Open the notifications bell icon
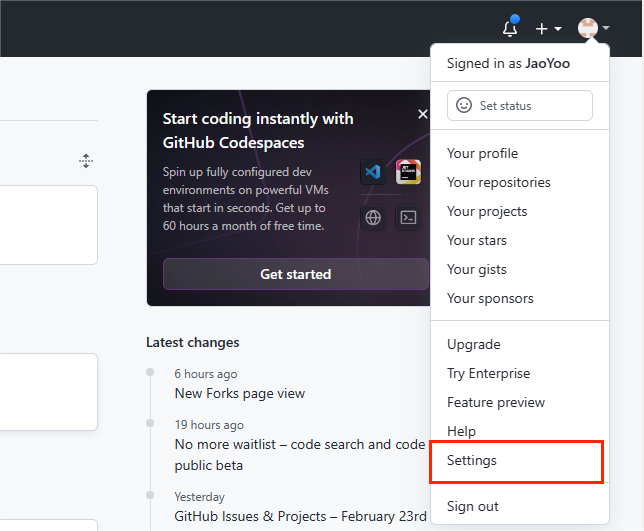644x531 pixels. pyautogui.click(x=510, y=28)
